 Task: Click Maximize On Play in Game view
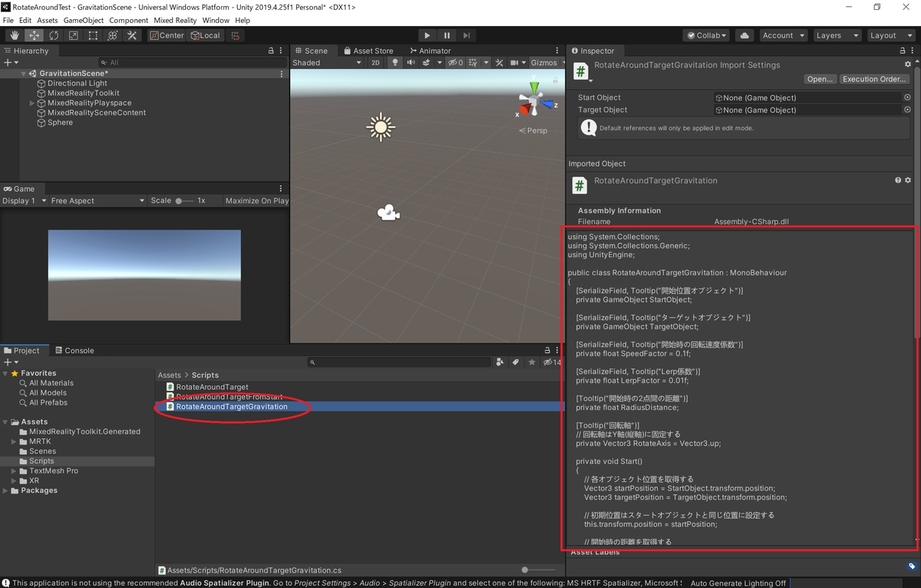click(x=257, y=200)
